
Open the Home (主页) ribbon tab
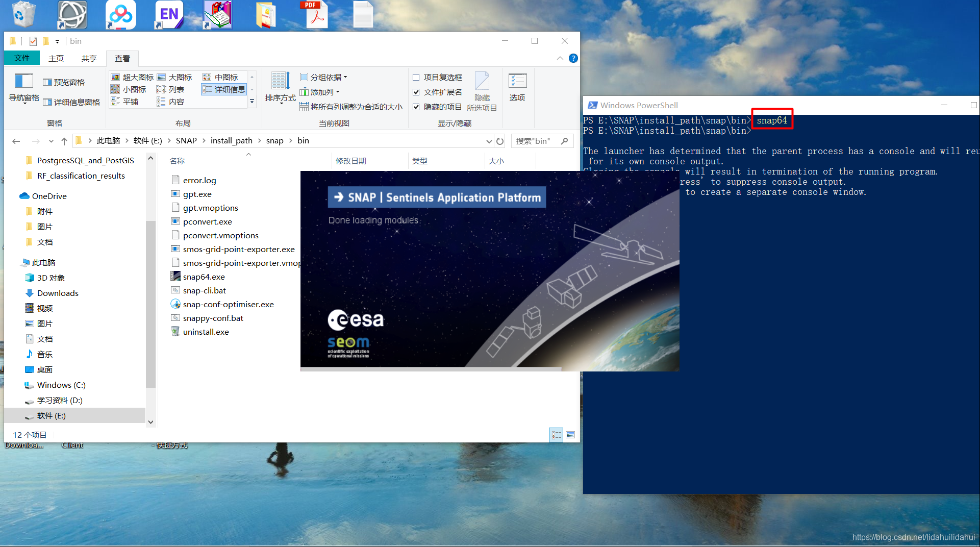[56, 59]
